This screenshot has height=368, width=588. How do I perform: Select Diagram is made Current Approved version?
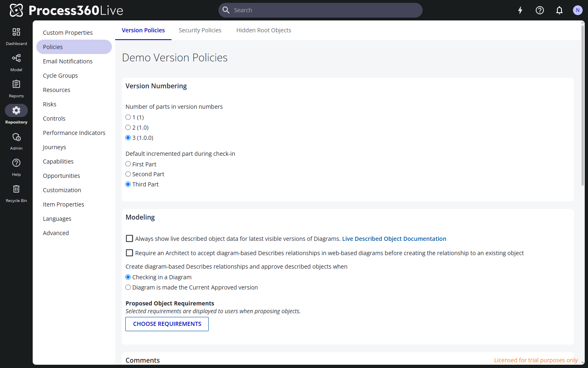(128, 287)
